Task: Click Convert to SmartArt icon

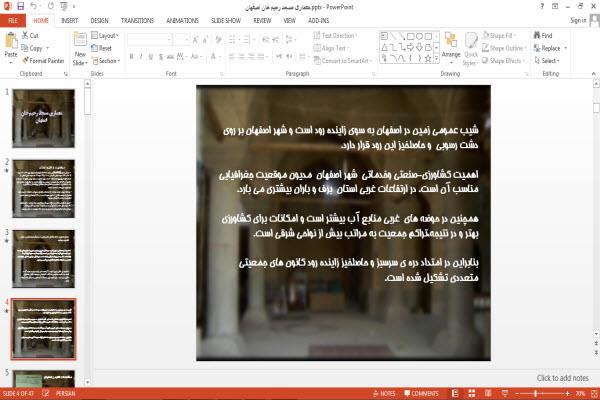Action: click(x=317, y=60)
